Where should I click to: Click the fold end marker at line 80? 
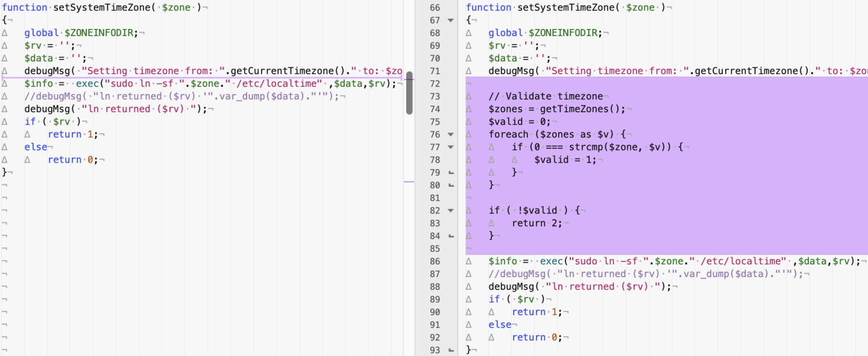click(450, 186)
